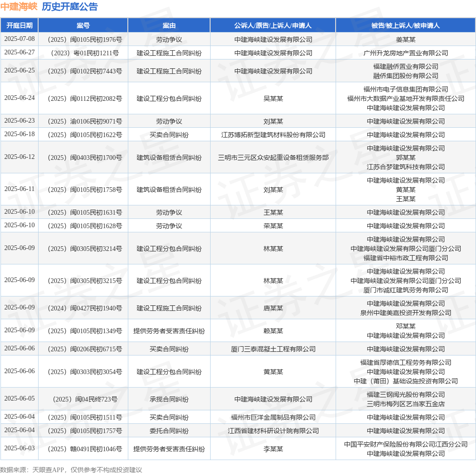
Task: Click plaintiff 江西省建材科研设计院有限公司
Action: tap(273, 431)
